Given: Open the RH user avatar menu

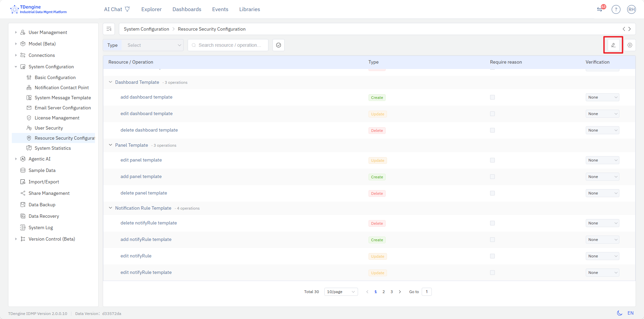Looking at the screenshot, I should click(x=632, y=9).
